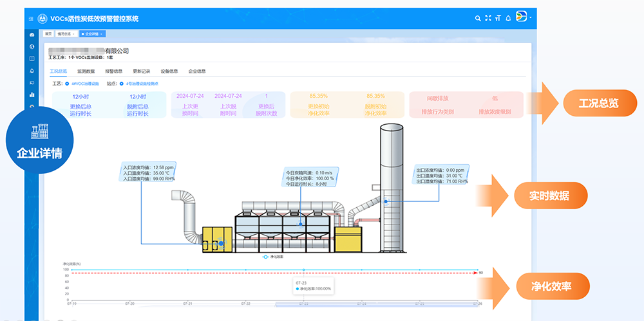This screenshot has width=644, height=321.
Task: Click the font size adjustment icon
Action: click(x=498, y=19)
